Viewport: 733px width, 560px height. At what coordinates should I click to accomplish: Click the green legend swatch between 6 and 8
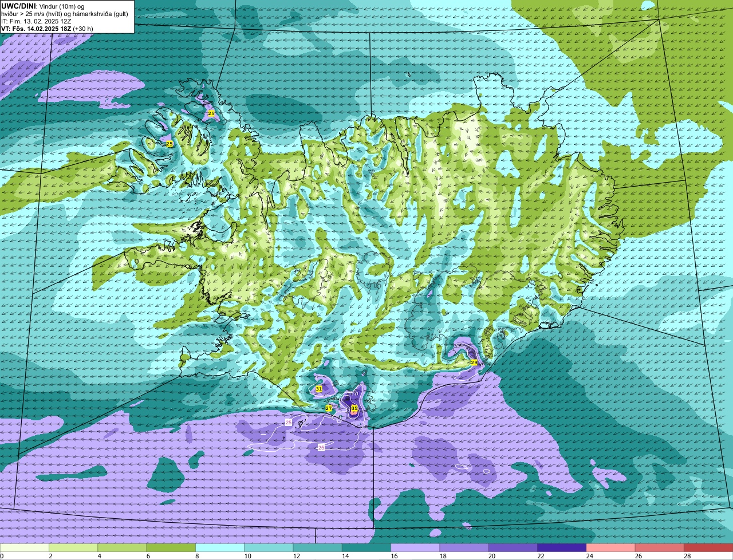pos(171,547)
